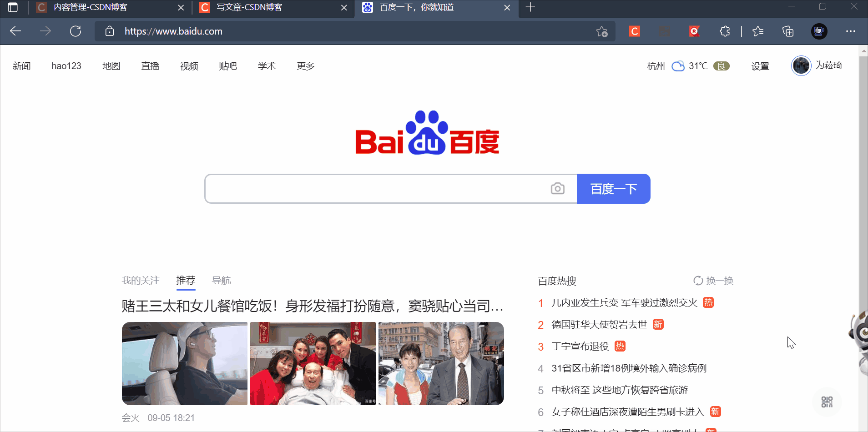Open the browser settings and more menu
The image size is (868, 432).
(851, 31)
